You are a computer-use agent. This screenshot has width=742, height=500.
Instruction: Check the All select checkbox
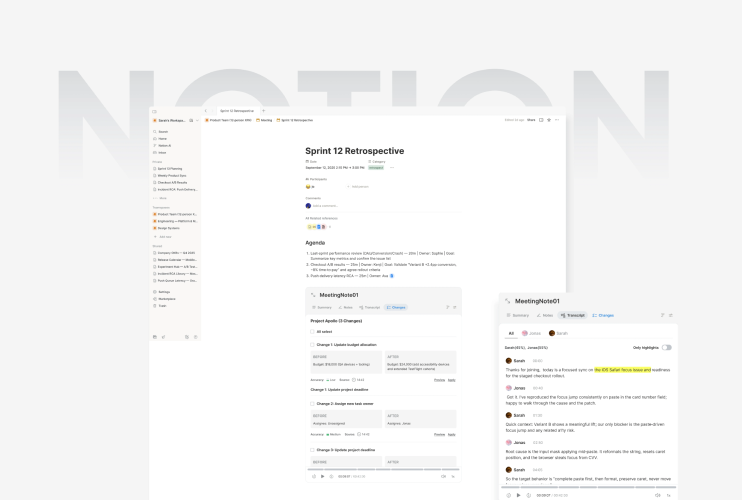[x=312, y=332]
